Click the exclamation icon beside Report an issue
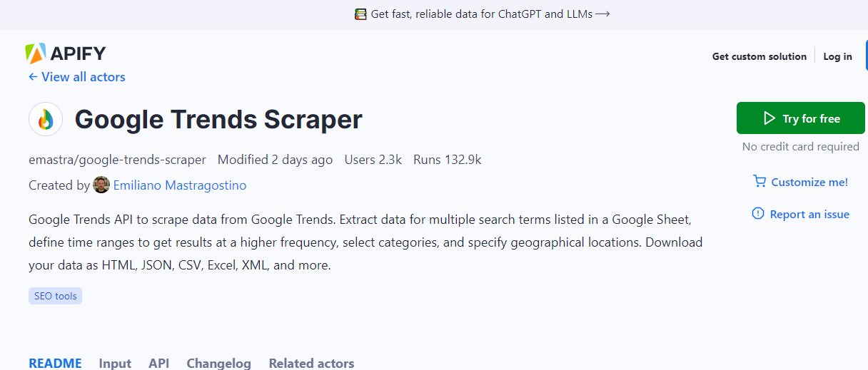 click(x=758, y=214)
